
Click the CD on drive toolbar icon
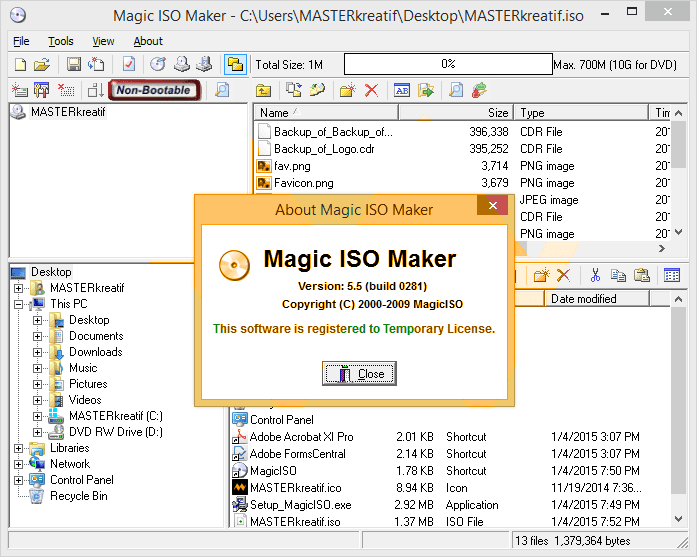pos(182,64)
